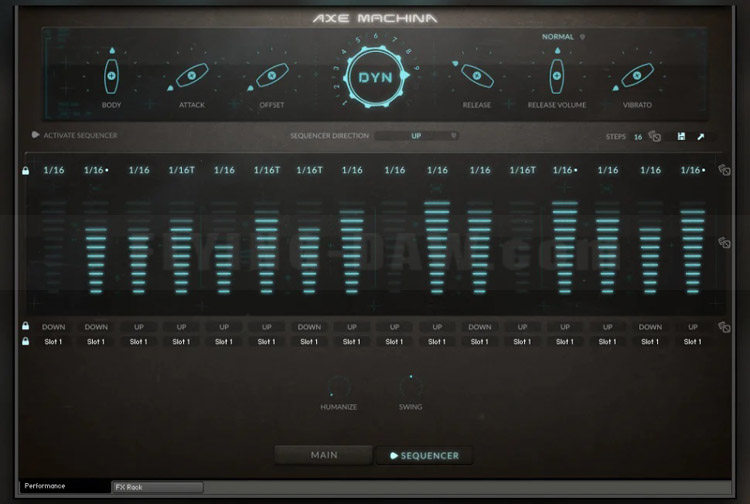
Task: Toggle Activate Sequencer
Action: pyautogui.click(x=75, y=135)
